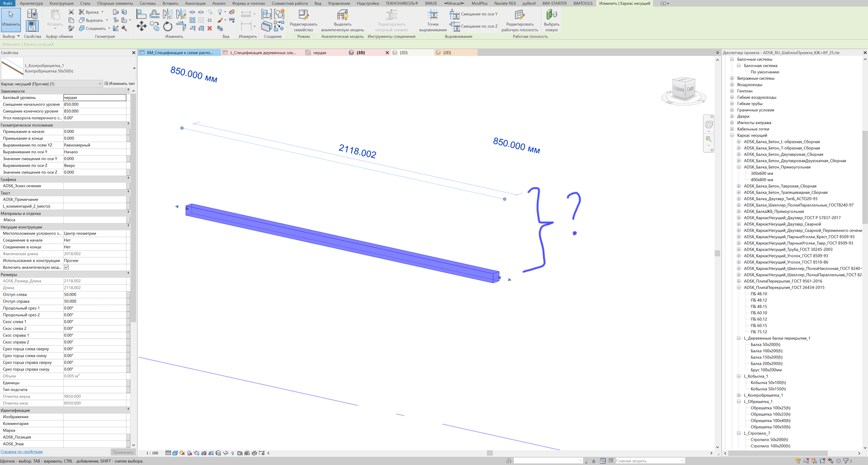Select the Rotate tool

coord(168,27)
